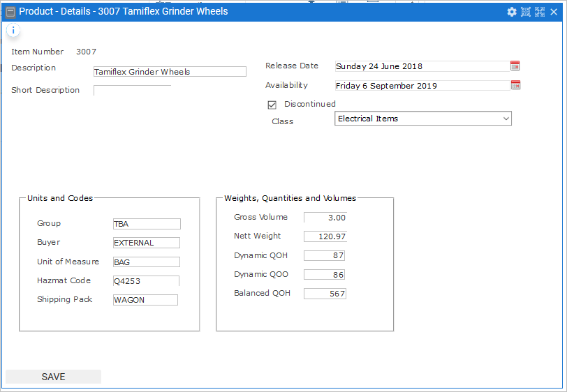Click the window menu icon left of the title
The height and width of the screenshot is (392, 567).
(10, 13)
